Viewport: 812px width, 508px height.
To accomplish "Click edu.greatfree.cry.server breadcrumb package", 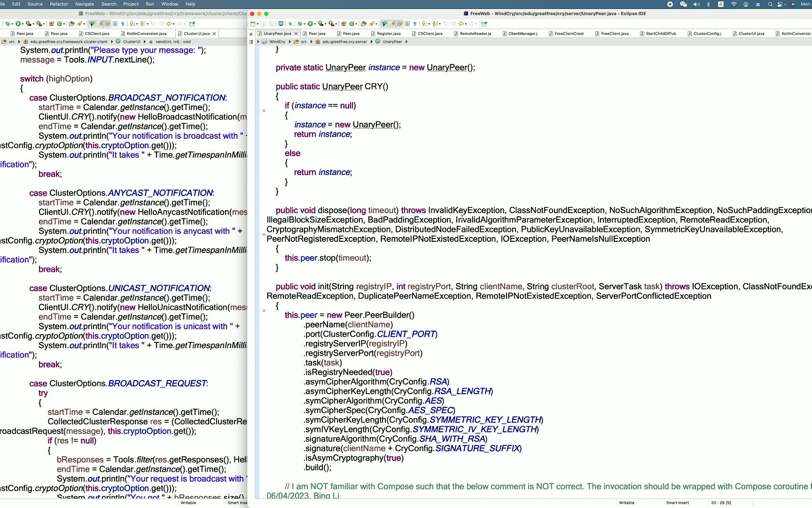I will [344, 41].
